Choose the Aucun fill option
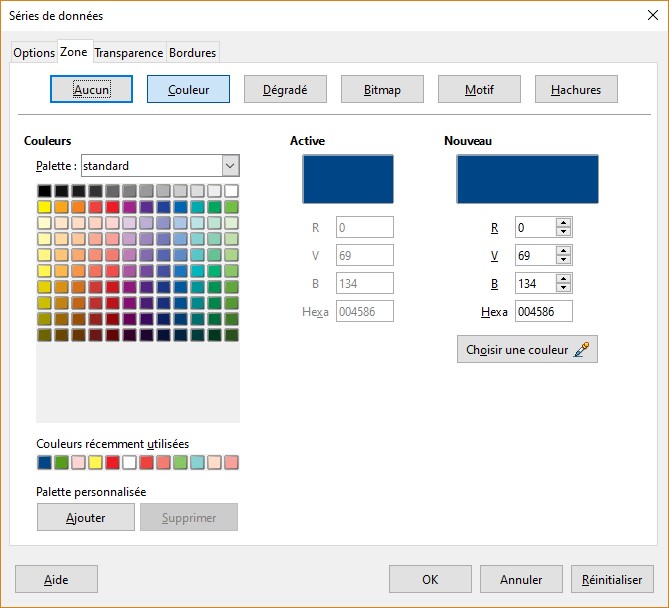Viewport: 669px width, 608px height. click(91, 89)
